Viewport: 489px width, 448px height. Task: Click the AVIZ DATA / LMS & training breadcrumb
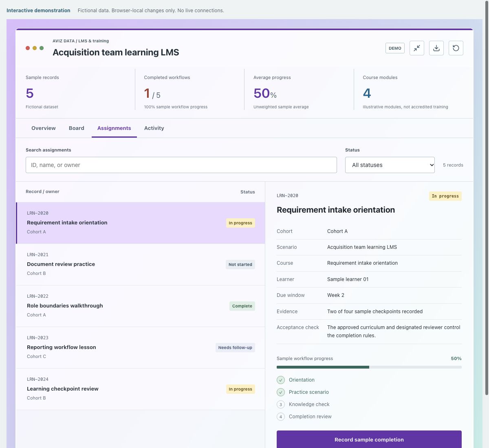click(81, 41)
